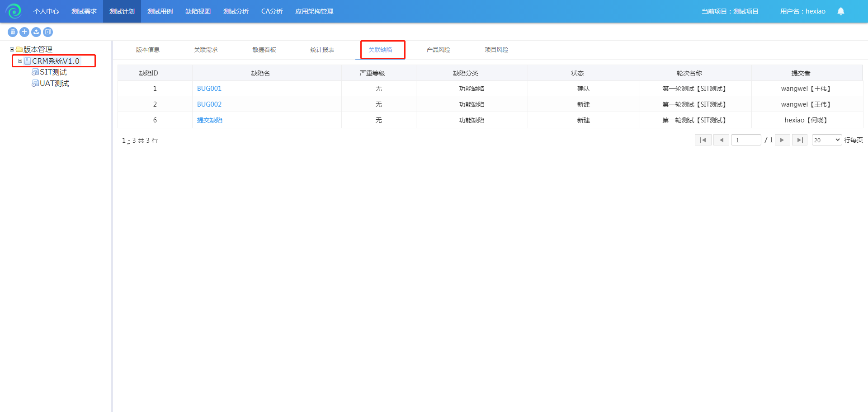Open notifications via the bell icon
The width and height of the screenshot is (868, 412).
[840, 11]
